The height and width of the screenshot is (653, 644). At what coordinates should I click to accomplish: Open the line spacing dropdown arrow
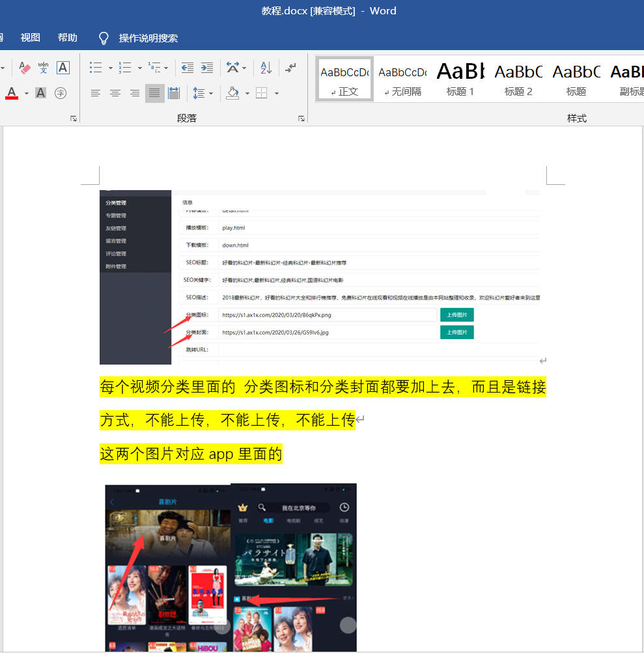coord(211,93)
